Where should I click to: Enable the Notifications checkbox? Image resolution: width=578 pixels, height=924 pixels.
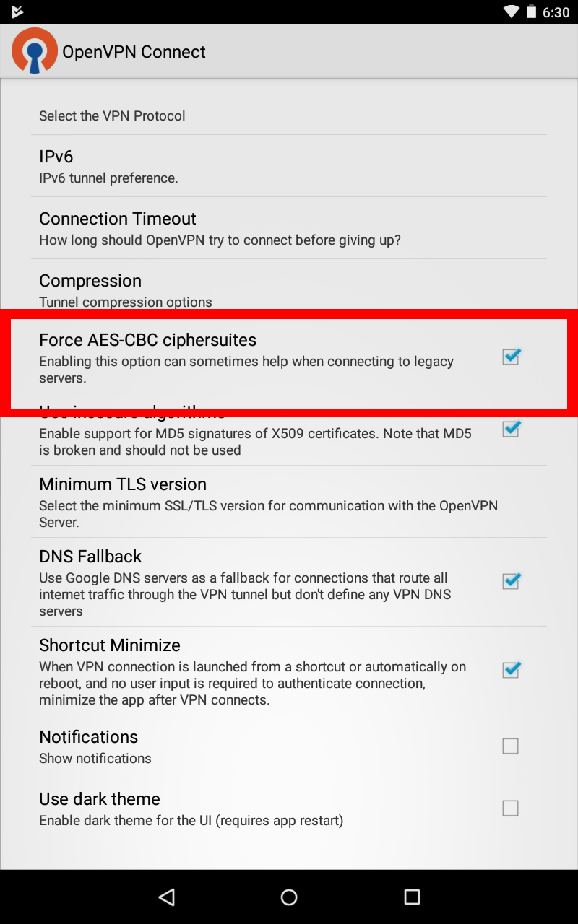[510, 746]
